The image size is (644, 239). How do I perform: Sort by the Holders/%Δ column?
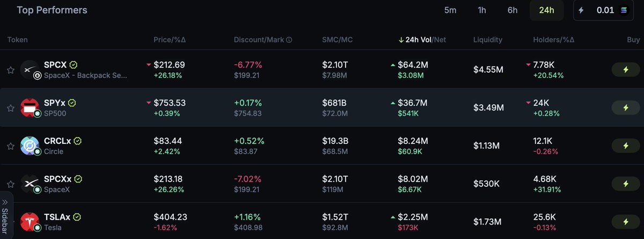[x=553, y=40]
